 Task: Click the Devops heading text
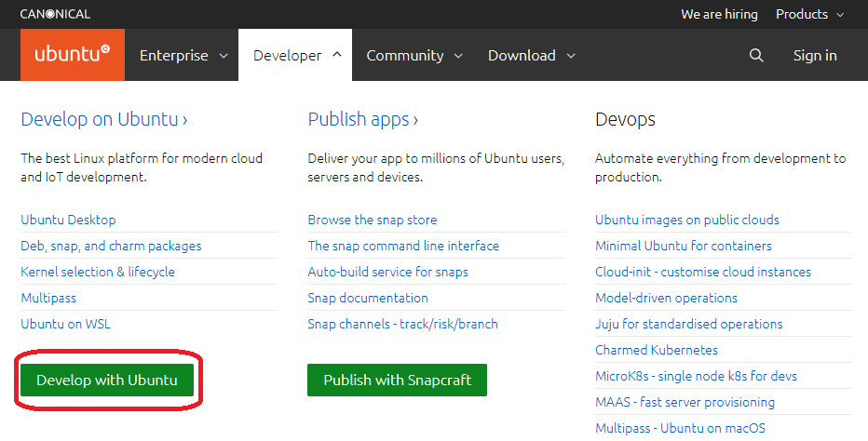(x=625, y=119)
